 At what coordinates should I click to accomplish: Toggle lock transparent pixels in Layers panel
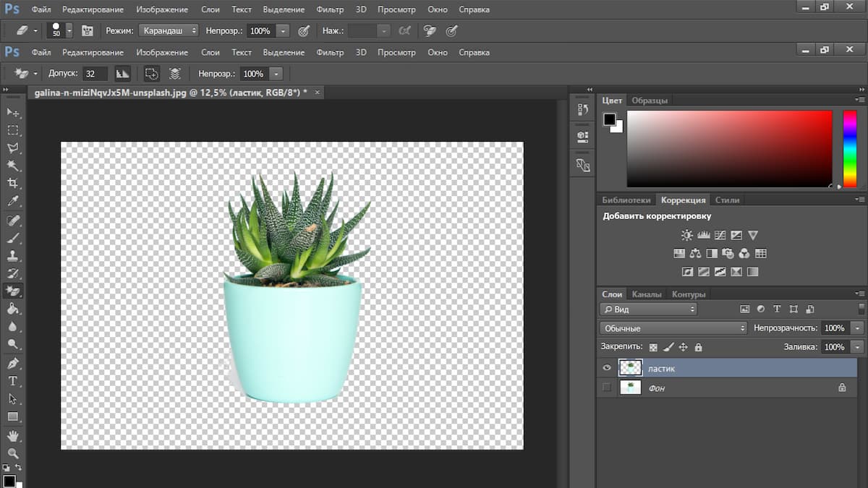click(x=653, y=347)
